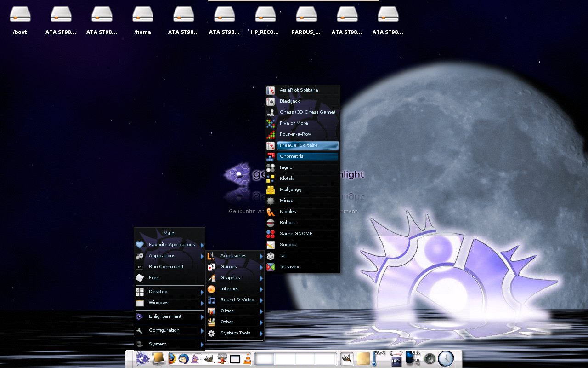Expand the Graphics submenu arrow
The height and width of the screenshot is (368, 588).
tap(261, 278)
